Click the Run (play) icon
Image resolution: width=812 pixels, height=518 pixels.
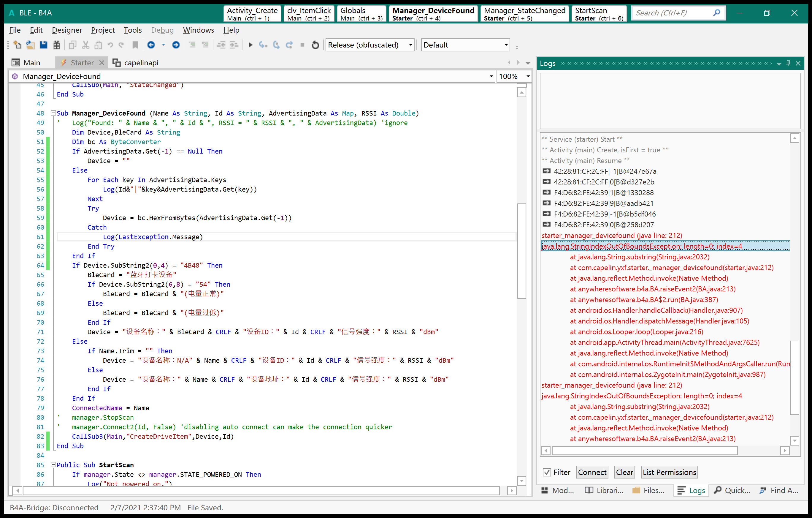tap(250, 45)
